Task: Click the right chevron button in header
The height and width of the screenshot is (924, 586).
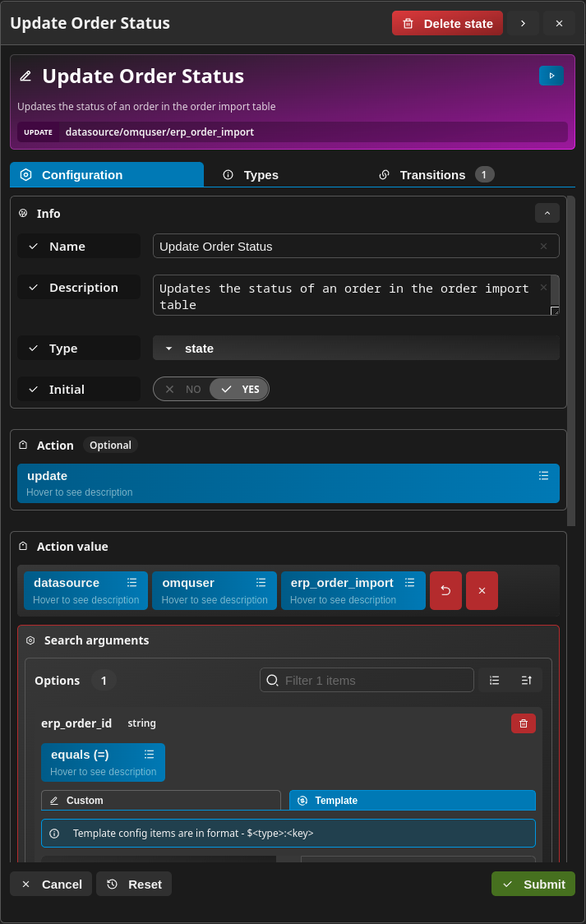Action: [523, 24]
